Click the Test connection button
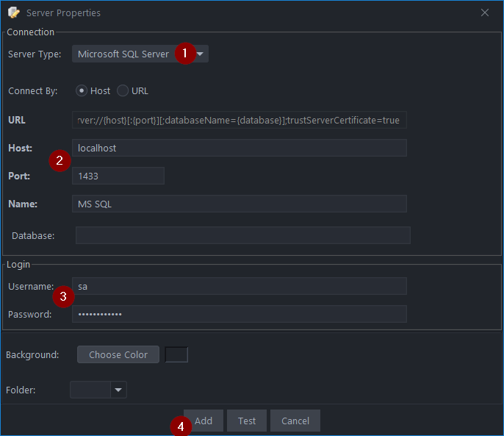The height and width of the screenshot is (436, 504). 247,421
